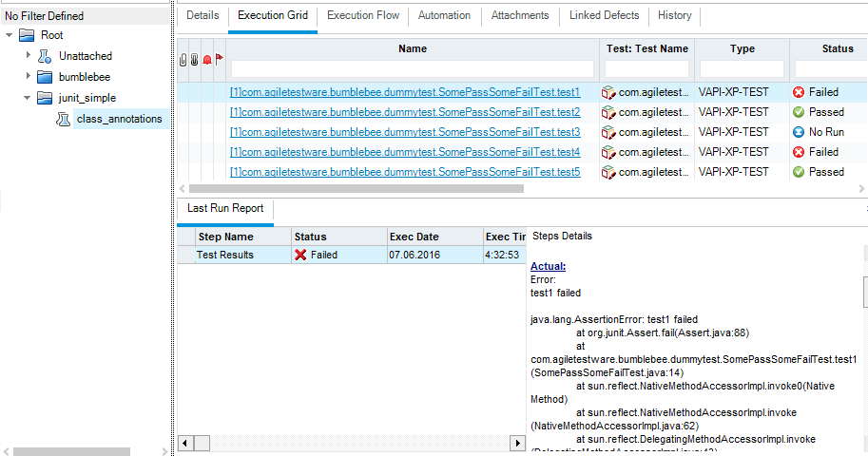Click the No Run status icon for test3
The image size is (868, 456).
click(x=799, y=132)
